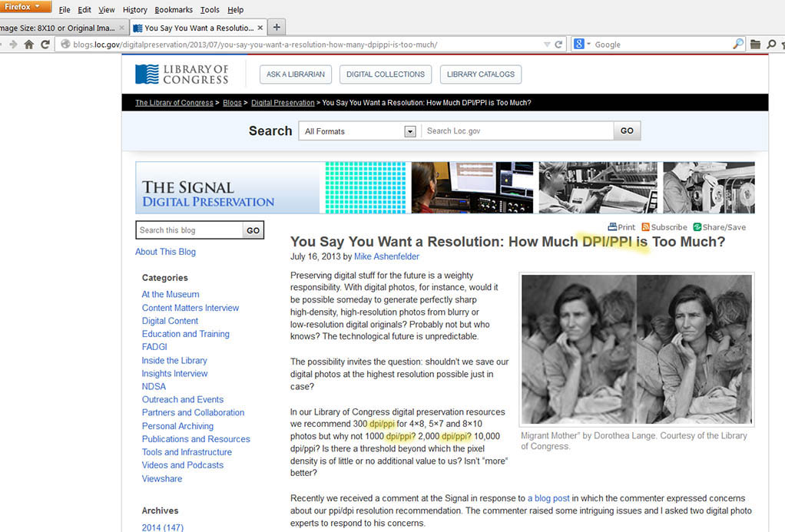Click the Digital Preservation breadcrumb link
Image resolution: width=785 pixels, height=532 pixels.
(283, 103)
